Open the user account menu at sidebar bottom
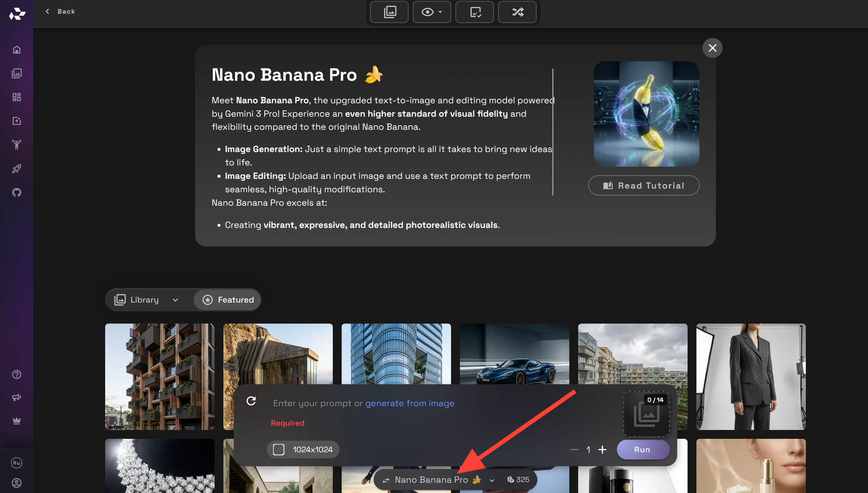The width and height of the screenshot is (868, 493). point(16,483)
